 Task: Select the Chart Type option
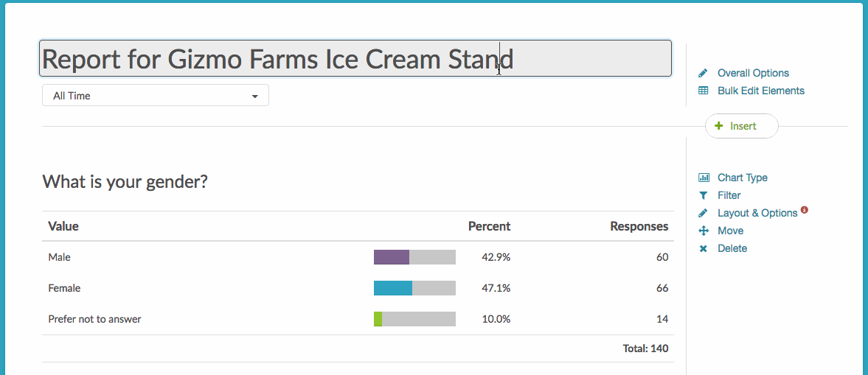coord(743,178)
